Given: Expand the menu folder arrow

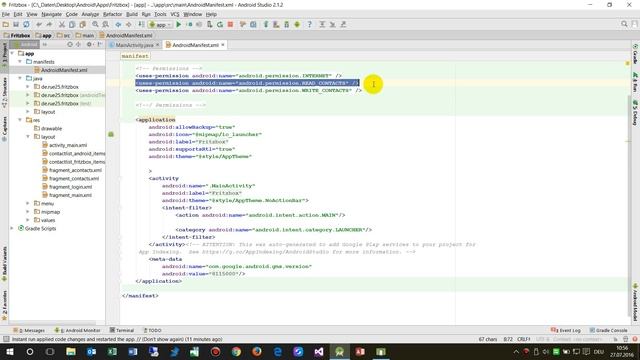Looking at the screenshot, I should [28, 203].
